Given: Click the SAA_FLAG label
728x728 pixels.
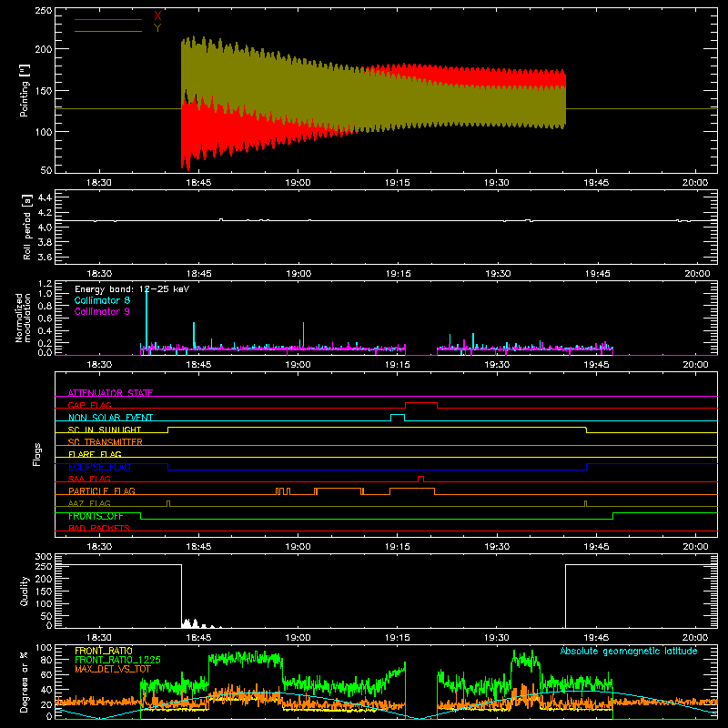Looking at the screenshot, I should (x=89, y=479).
